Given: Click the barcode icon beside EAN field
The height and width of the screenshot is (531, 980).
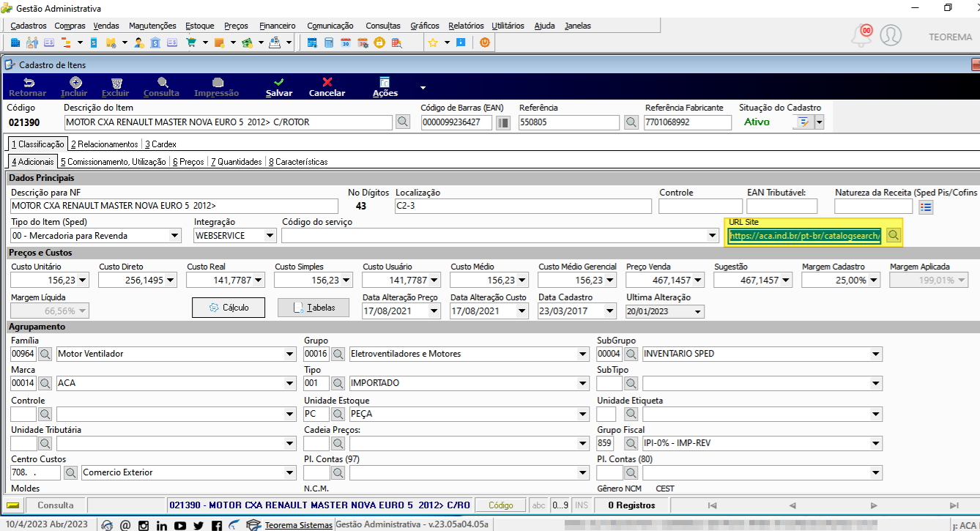Looking at the screenshot, I should (502, 122).
